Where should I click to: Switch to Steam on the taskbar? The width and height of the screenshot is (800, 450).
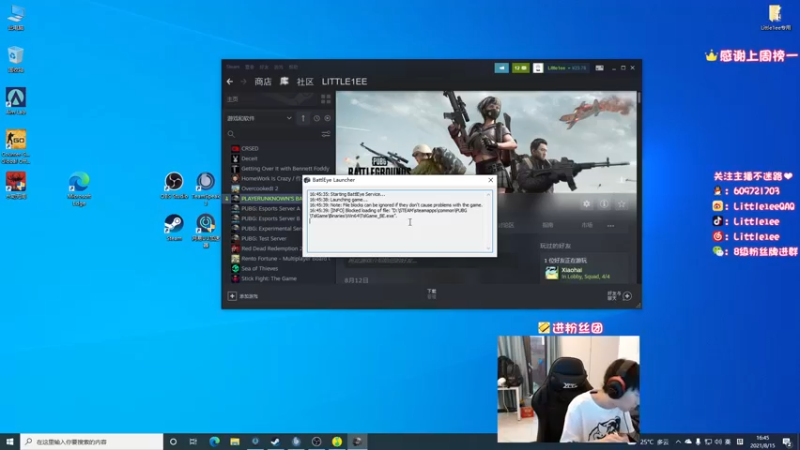[x=276, y=441]
